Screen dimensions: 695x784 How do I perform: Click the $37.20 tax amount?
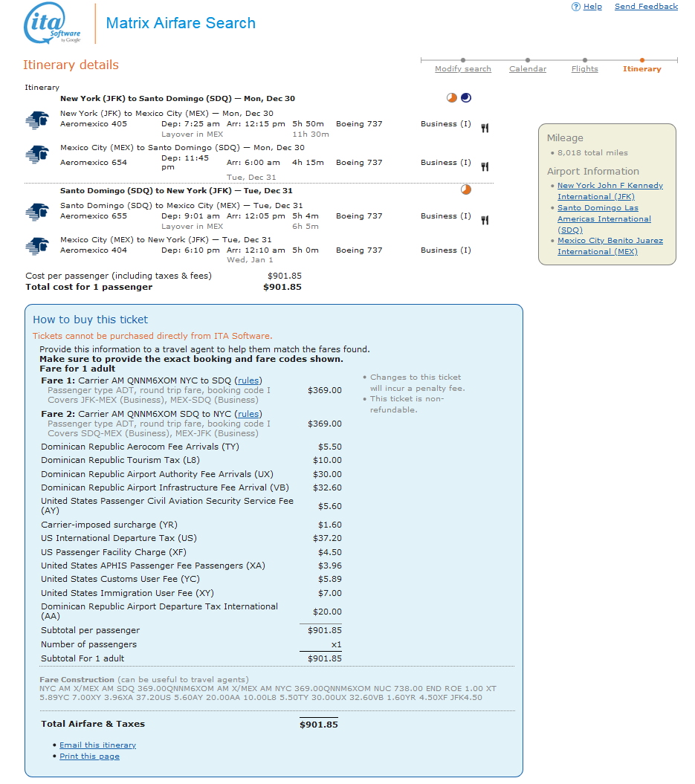[x=328, y=538]
